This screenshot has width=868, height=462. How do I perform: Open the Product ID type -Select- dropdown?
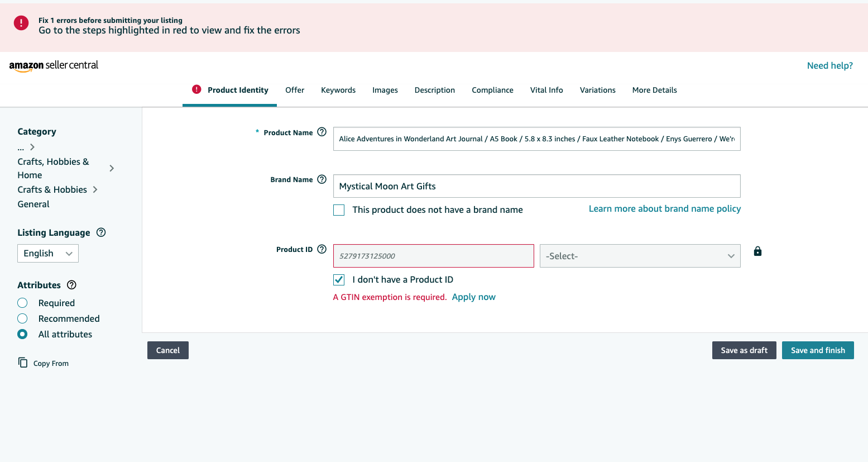640,256
